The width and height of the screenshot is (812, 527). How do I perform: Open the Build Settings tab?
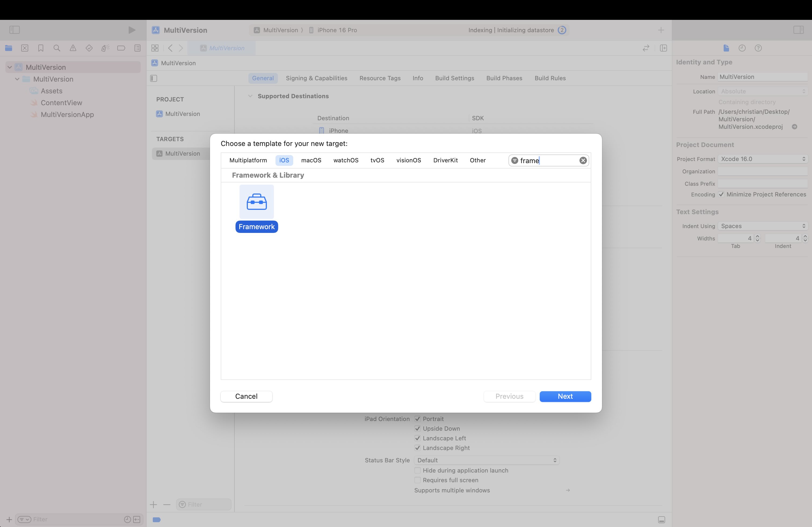[x=454, y=78]
